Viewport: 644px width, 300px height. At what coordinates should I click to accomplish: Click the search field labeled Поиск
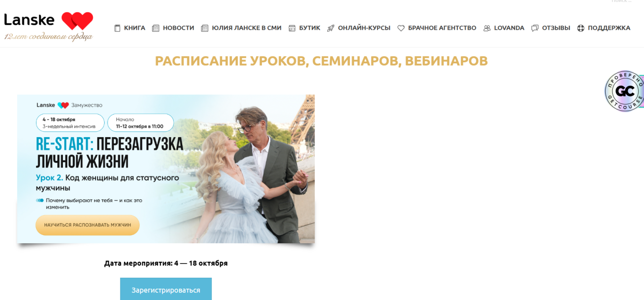click(x=620, y=1)
